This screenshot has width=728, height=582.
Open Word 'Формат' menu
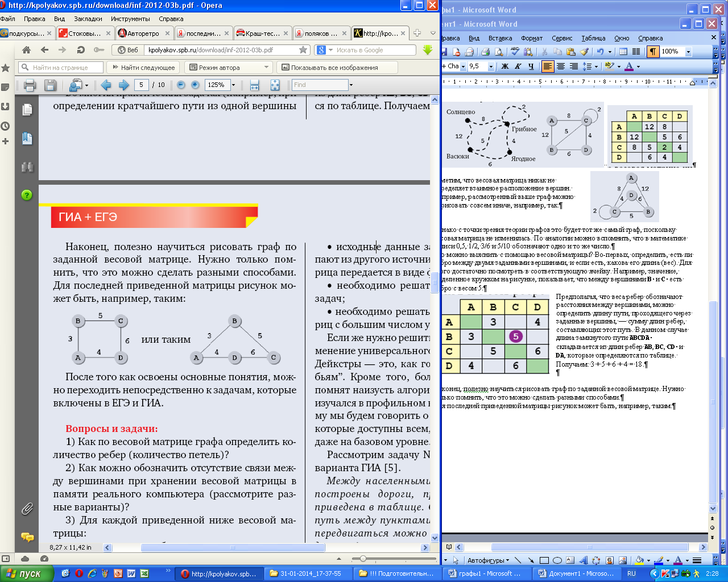click(532, 38)
